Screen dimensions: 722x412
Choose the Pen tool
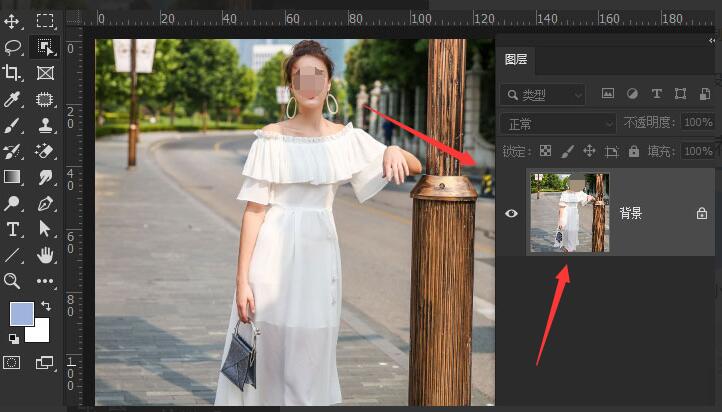(x=45, y=203)
